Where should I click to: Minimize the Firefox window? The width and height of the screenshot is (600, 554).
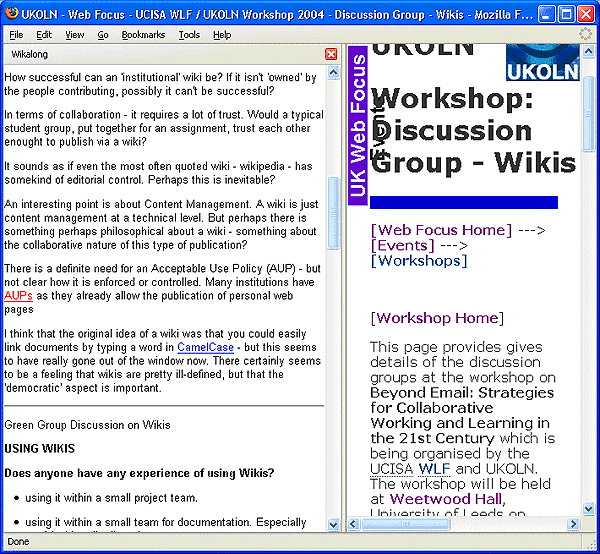[x=546, y=14]
